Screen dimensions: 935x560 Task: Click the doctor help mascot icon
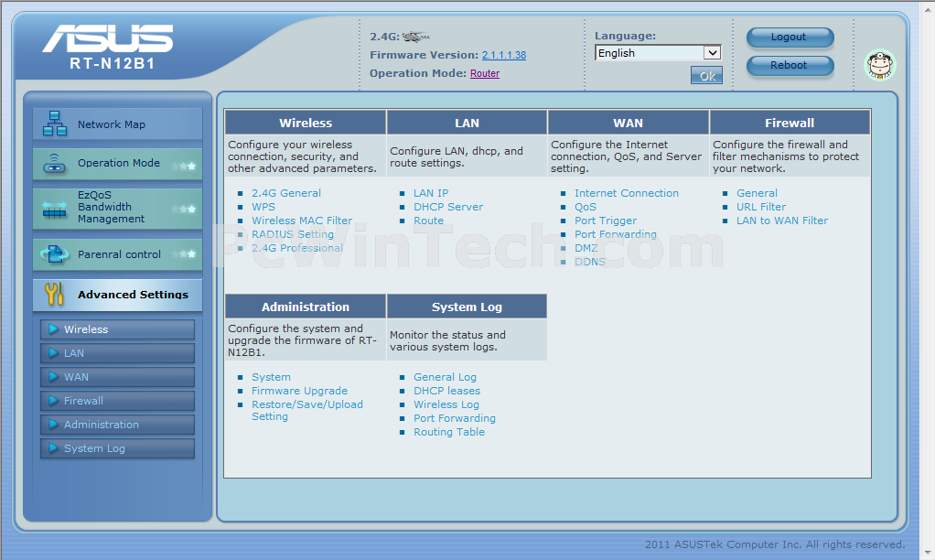point(880,64)
